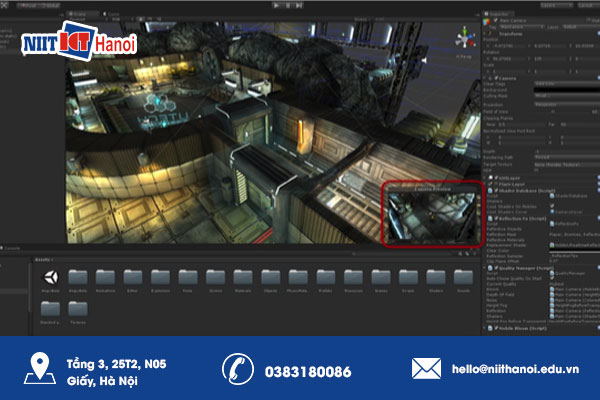The height and width of the screenshot is (400, 600).
Task: Click the envelope email icon
Action: pyautogui.click(x=426, y=368)
